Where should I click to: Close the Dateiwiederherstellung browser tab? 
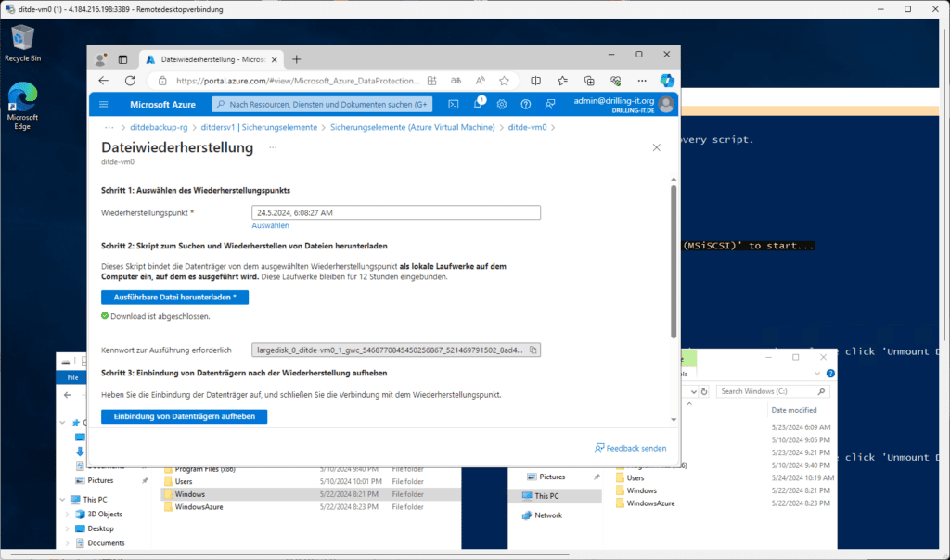pyautogui.click(x=275, y=59)
